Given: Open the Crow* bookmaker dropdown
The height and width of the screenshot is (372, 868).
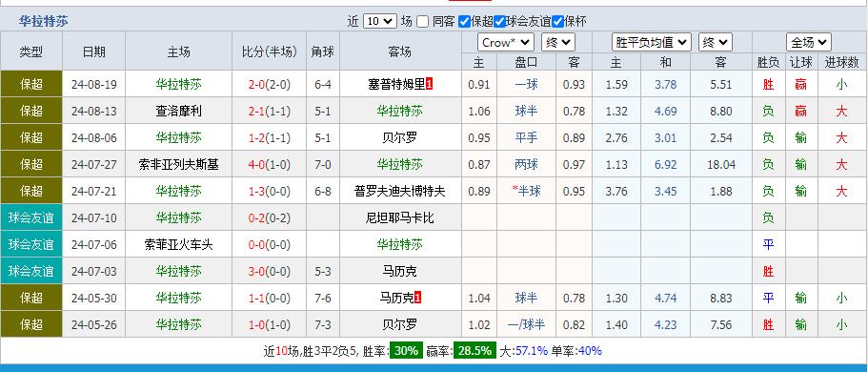Looking at the screenshot, I should (505, 42).
